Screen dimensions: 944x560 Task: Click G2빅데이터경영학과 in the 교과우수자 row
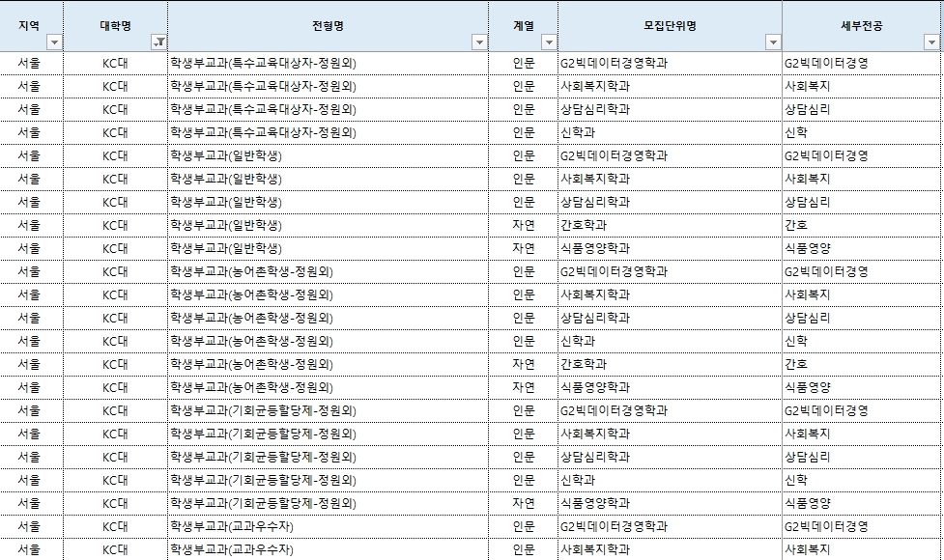point(615,526)
